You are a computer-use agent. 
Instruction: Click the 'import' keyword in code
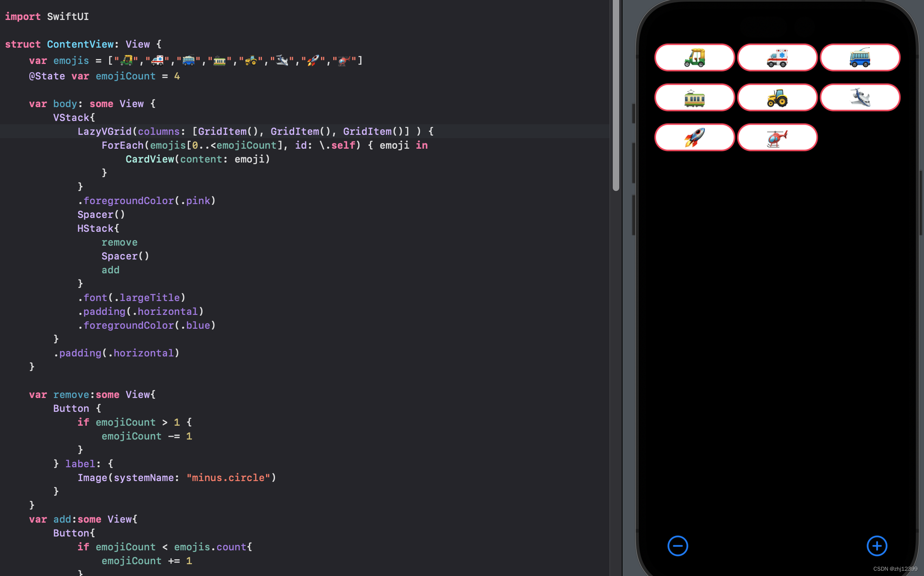22,16
